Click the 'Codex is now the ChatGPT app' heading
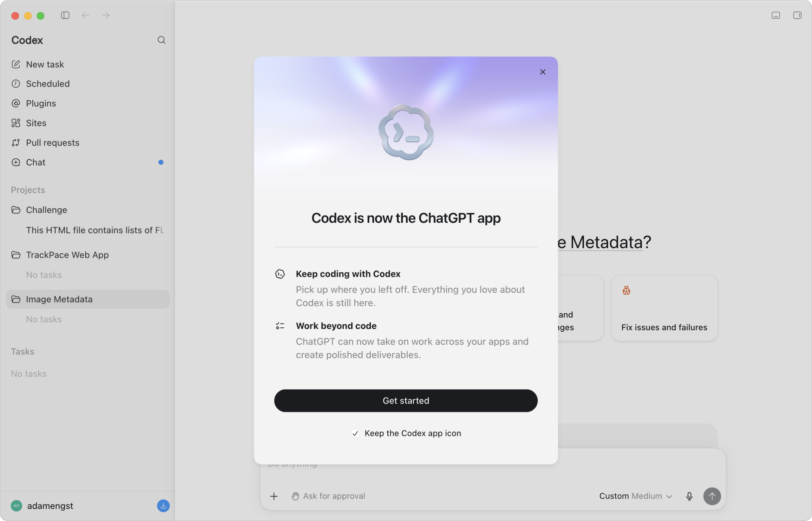The image size is (812, 521). (x=406, y=218)
